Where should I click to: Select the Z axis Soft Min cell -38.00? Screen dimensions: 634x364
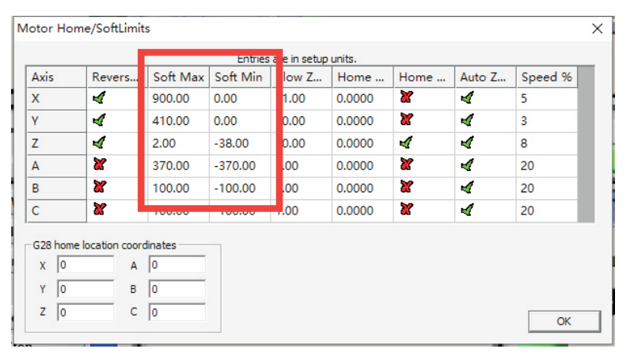(x=239, y=143)
